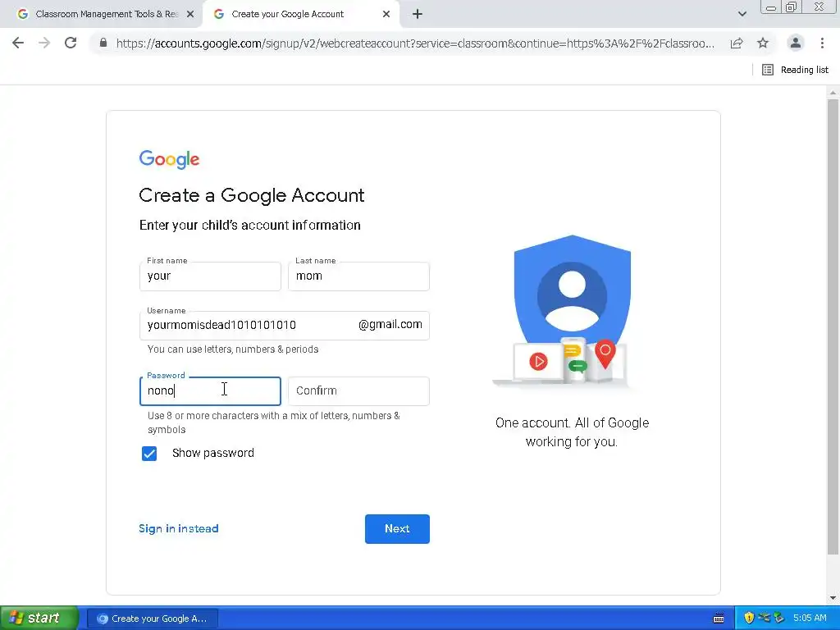Screen dimensions: 840x630
Task: Click the child's account information subtitle
Action: coord(249,226)
